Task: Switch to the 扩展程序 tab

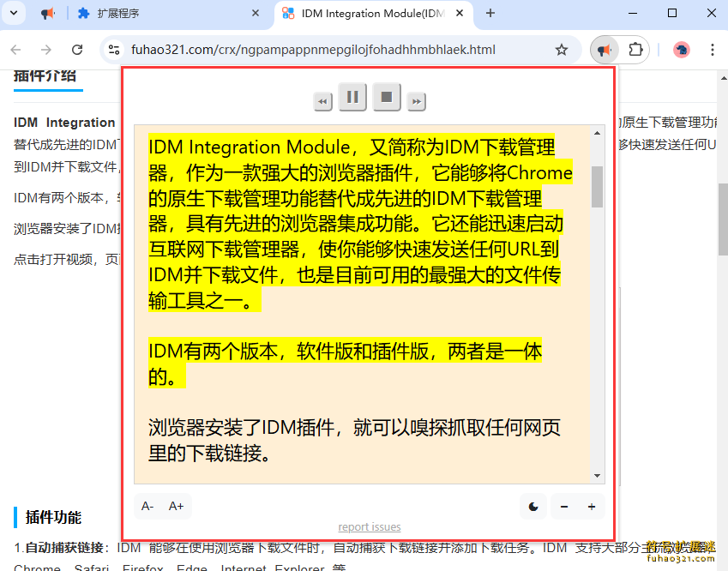Action: 166,14
